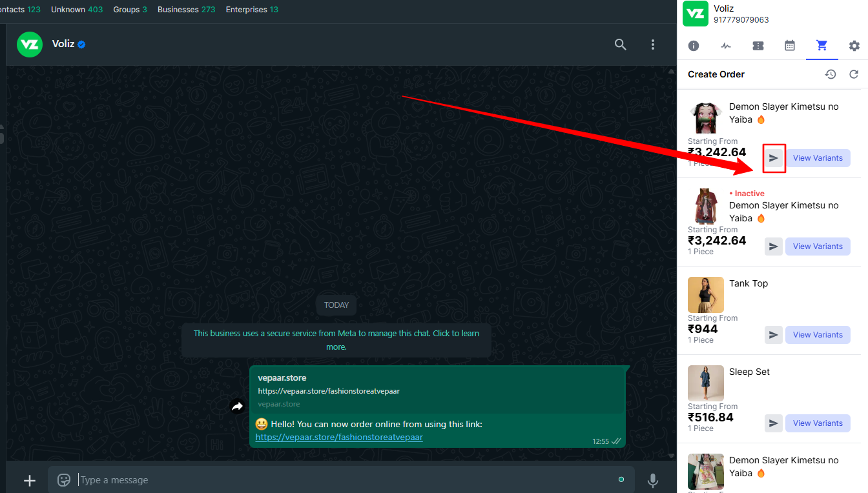This screenshot has height=493, width=868.
Task: Click the ₹944 price text
Action: point(703,329)
